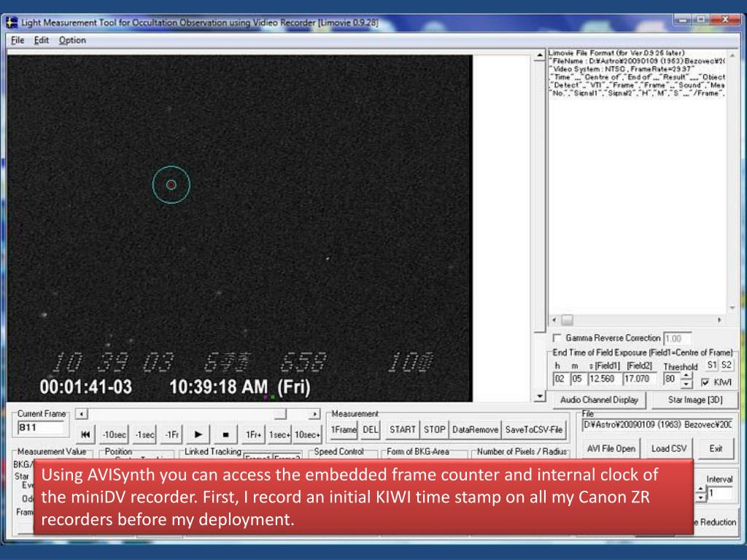This screenshot has height=560, width=747.
Task: Stop video playback with the square button
Action: [226, 435]
